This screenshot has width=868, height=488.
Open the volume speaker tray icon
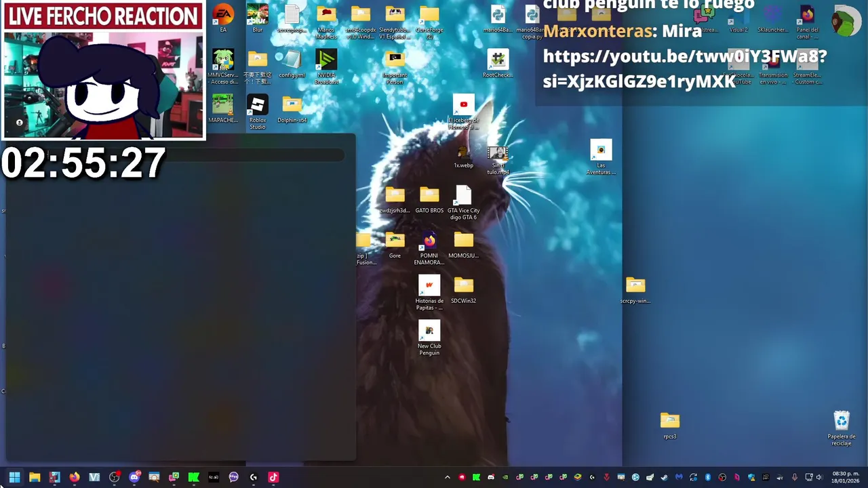(x=819, y=477)
